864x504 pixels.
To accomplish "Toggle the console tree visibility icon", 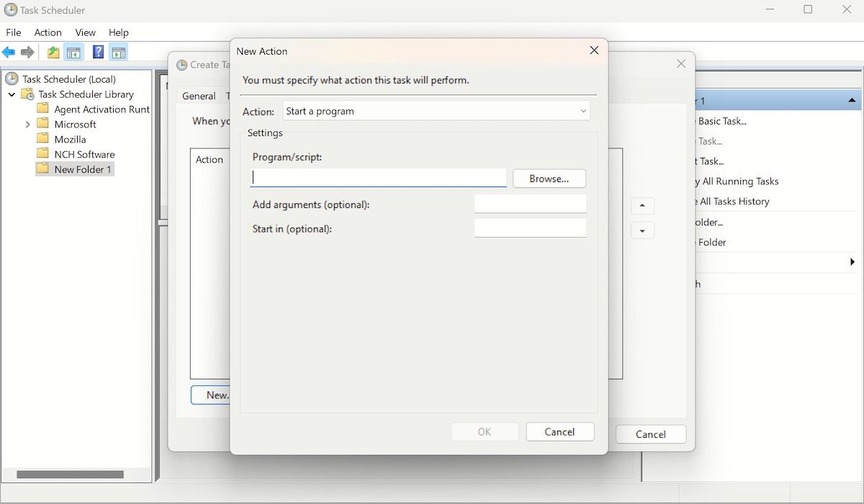I will pos(73,52).
